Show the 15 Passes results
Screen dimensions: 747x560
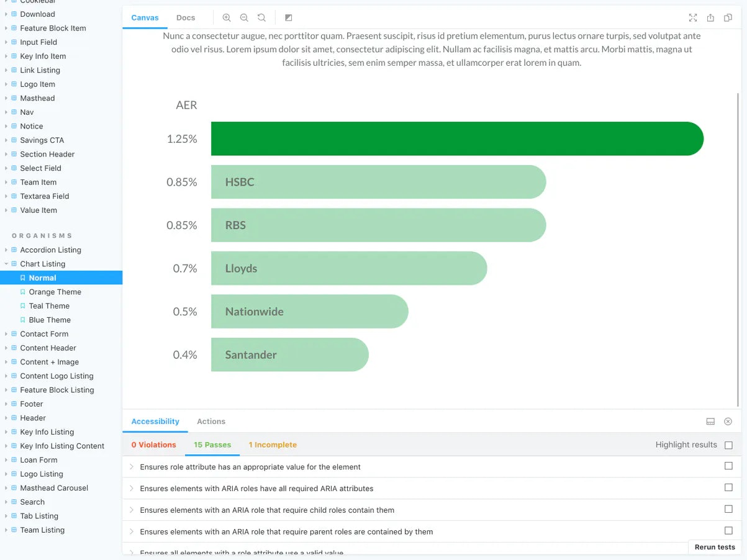click(x=212, y=445)
